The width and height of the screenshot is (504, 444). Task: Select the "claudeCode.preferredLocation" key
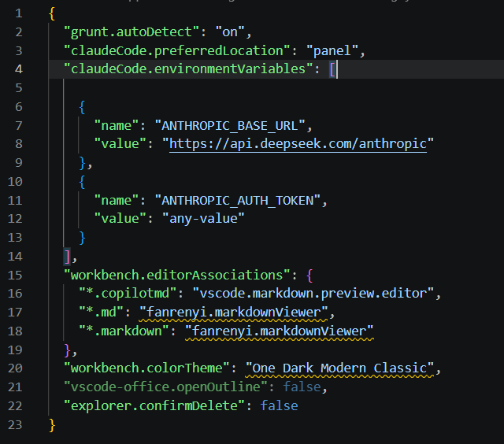[x=177, y=50]
